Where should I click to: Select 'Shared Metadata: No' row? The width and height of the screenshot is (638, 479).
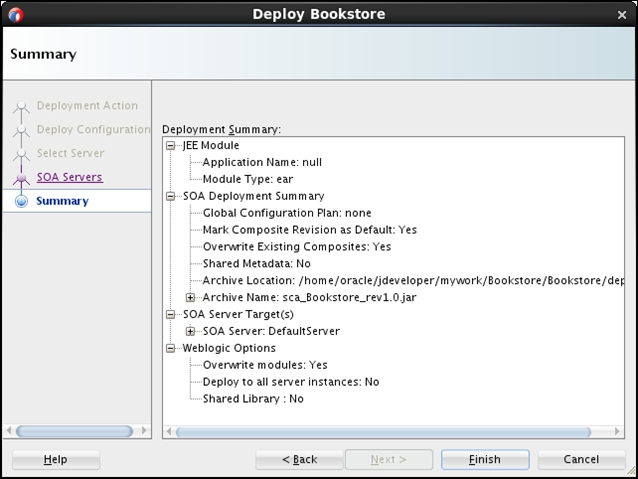tap(257, 264)
